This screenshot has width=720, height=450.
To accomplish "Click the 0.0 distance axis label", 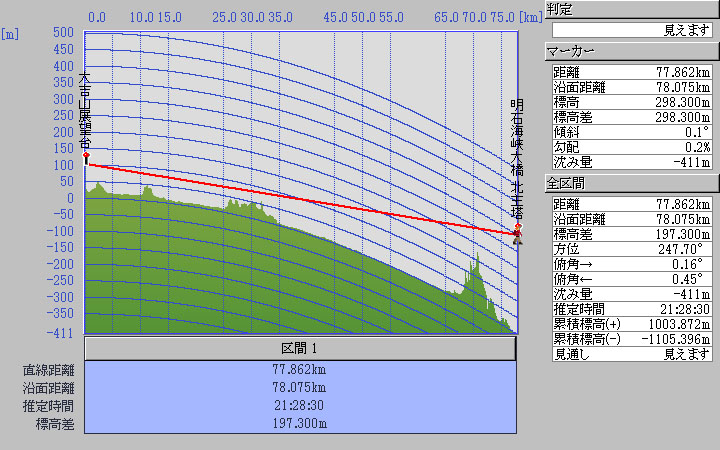I will click(97, 17).
